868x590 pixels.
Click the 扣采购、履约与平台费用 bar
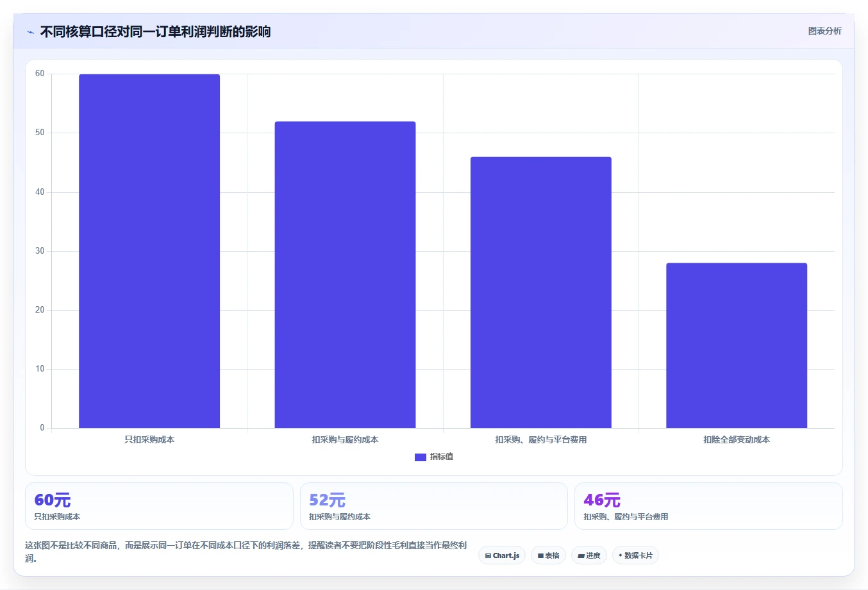click(x=541, y=292)
